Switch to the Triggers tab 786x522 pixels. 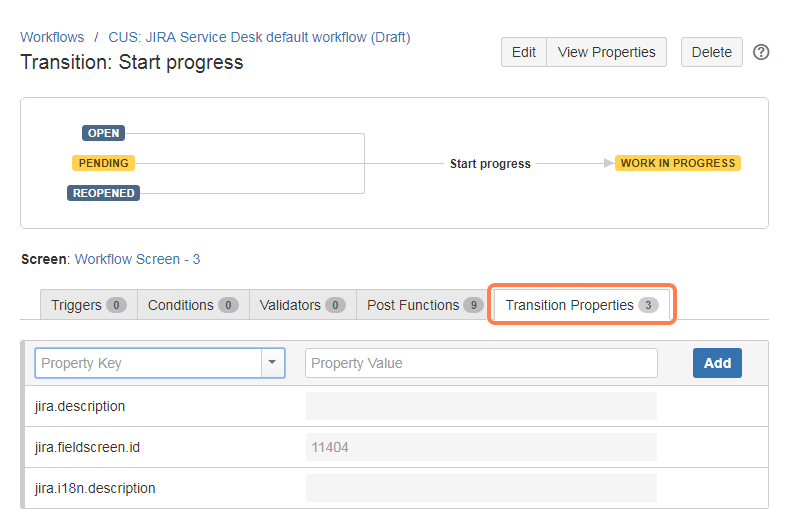coord(88,305)
